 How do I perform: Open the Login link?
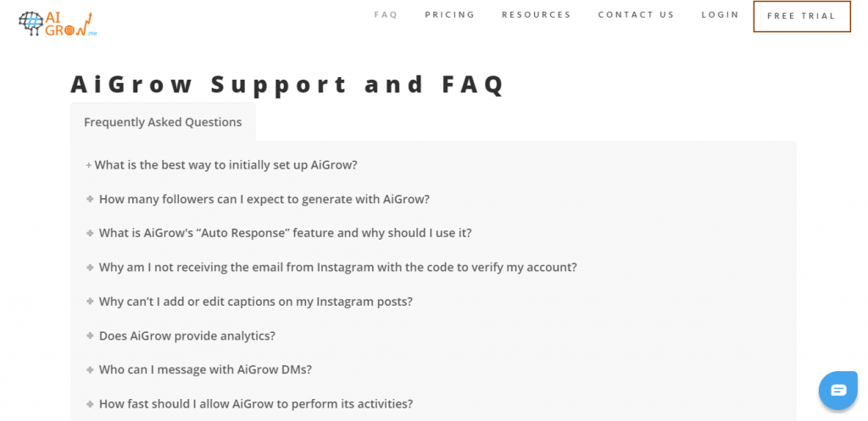click(x=721, y=14)
